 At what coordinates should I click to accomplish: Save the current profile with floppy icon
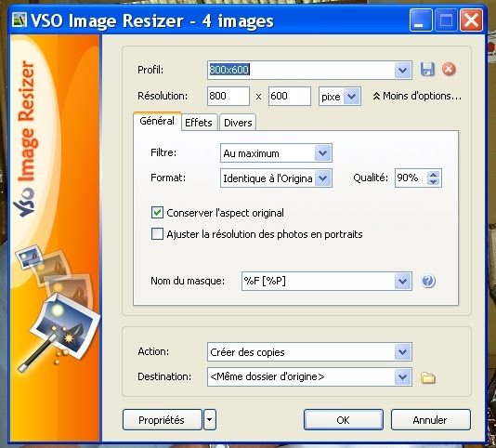427,69
